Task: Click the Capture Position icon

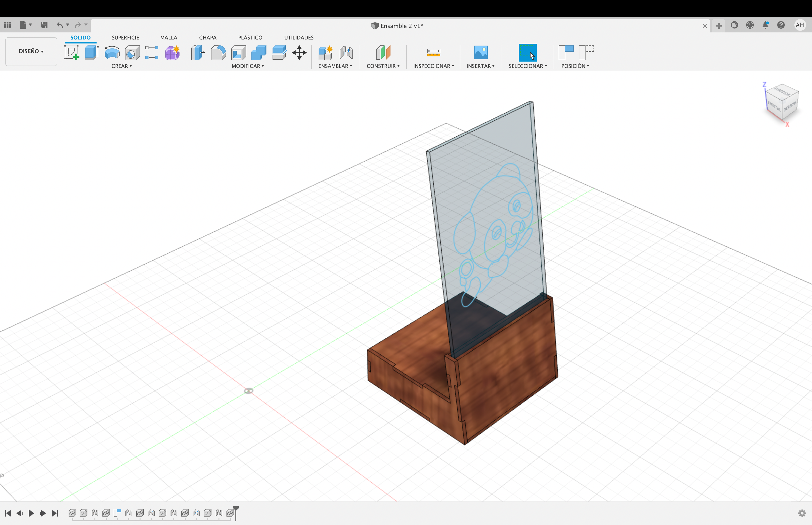Action: [x=566, y=52]
